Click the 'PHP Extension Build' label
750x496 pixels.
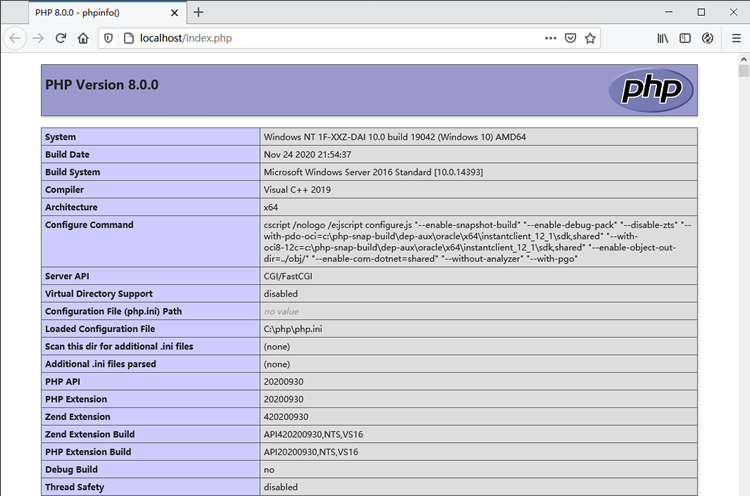pyautogui.click(x=88, y=452)
